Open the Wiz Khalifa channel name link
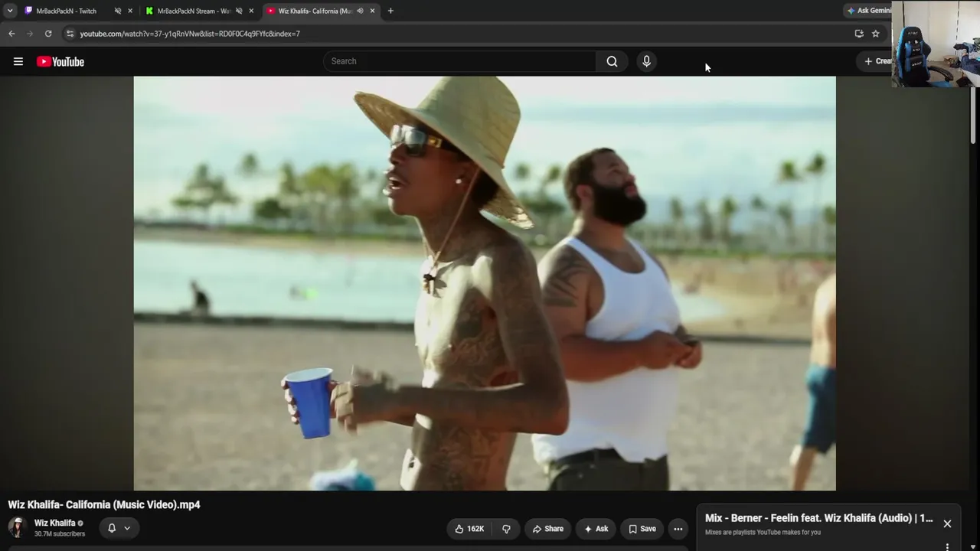This screenshot has width=980, height=551. [55, 523]
